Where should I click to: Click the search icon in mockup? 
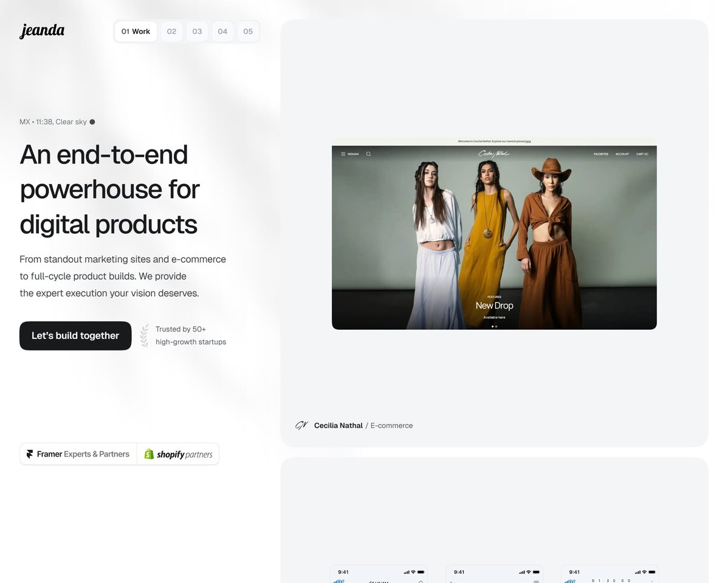point(369,154)
